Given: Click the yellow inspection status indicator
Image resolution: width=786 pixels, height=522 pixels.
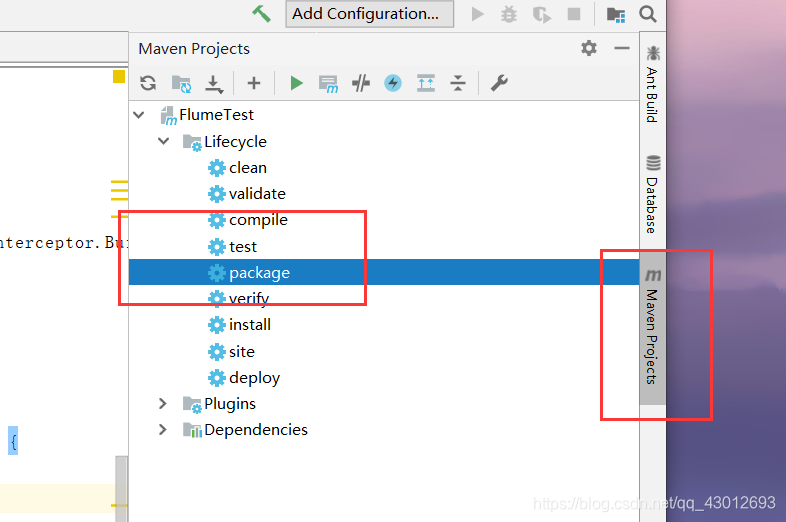Looking at the screenshot, I should tap(119, 76).
